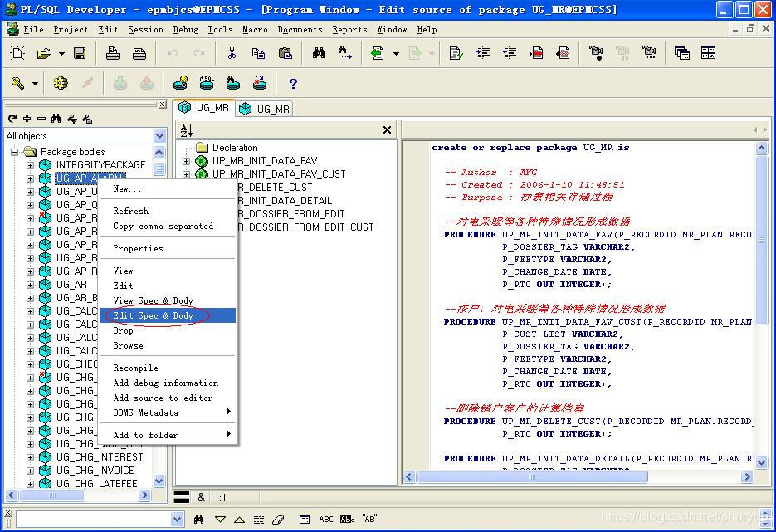Screen dimensions: 776x532
Task: Switch to the second UG_MR tab
Action: 266,109
